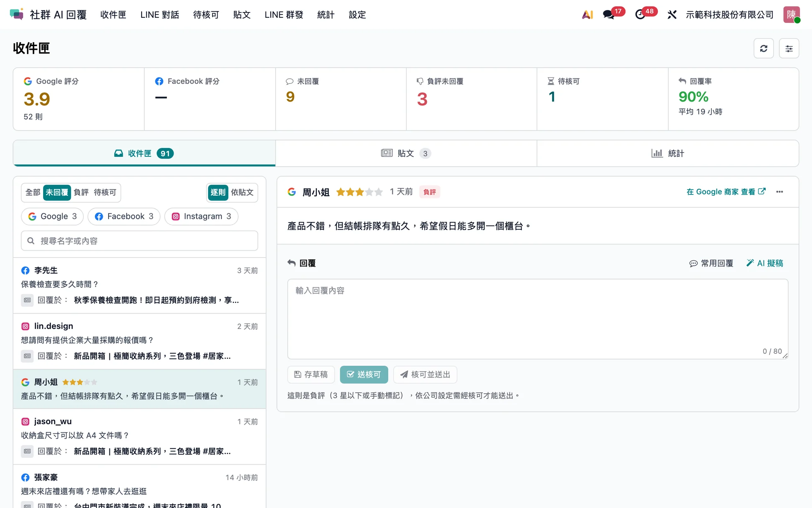Viewport: 812px width, 508px height.
Task: Click the tools icon beside the company name
Action: tap(672, 15)
